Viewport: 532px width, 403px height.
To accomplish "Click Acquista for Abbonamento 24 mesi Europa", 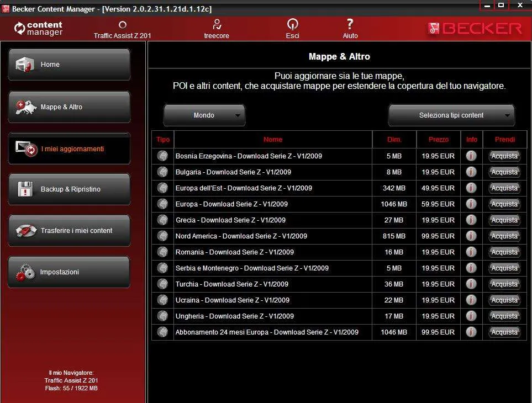I will click(x=504, y=332).
